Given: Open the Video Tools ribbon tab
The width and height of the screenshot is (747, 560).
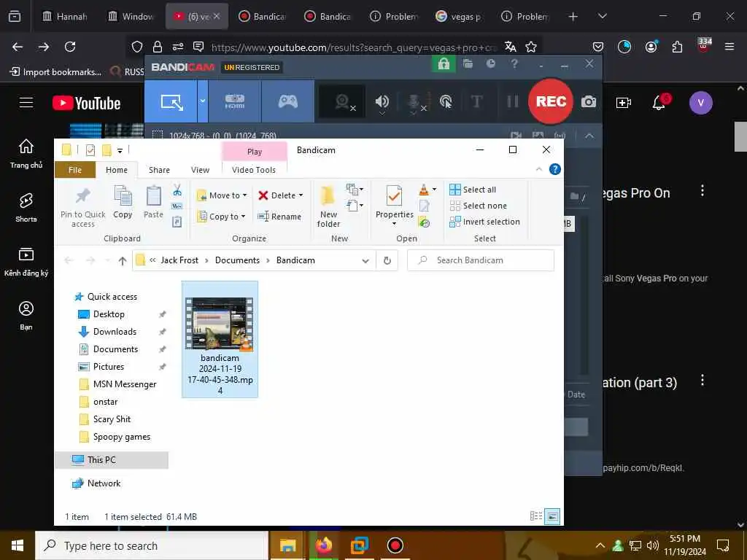Looking at the screenshot, I should tap(254, 170).
